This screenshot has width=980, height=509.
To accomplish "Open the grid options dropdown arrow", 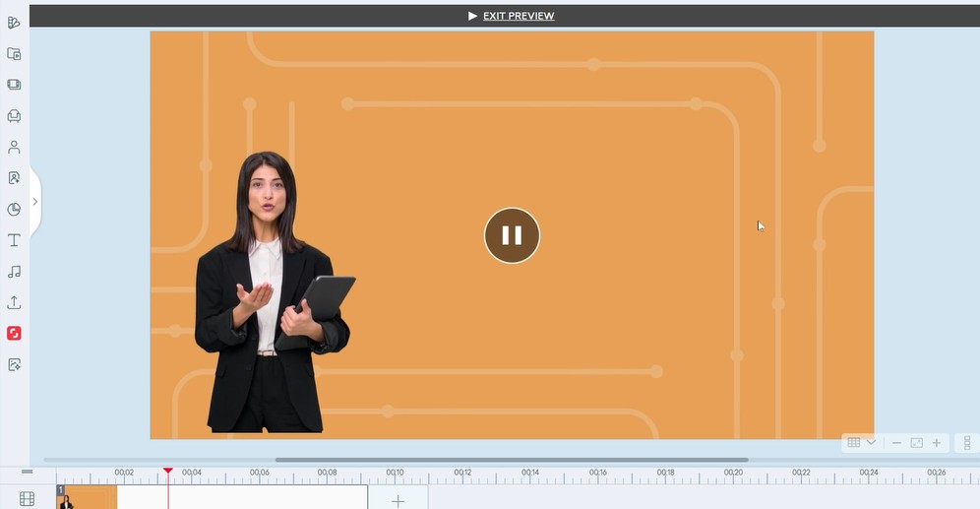I will coord(871,443).
